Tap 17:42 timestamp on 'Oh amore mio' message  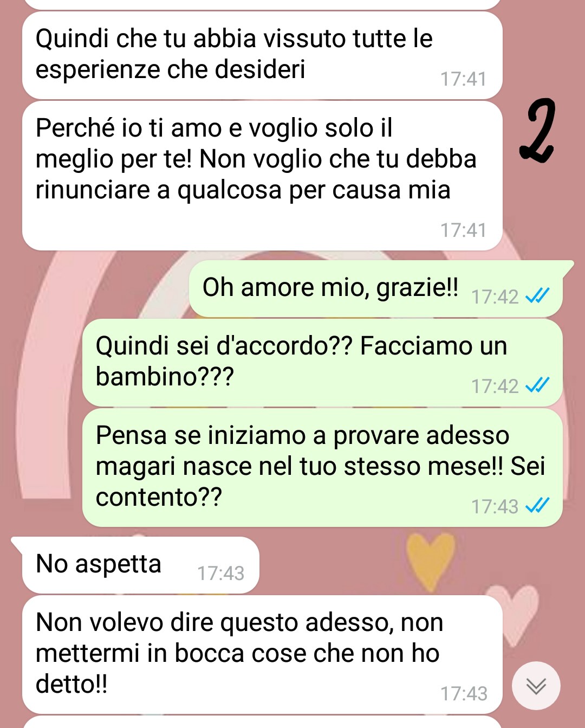click(x=495, y=297)
